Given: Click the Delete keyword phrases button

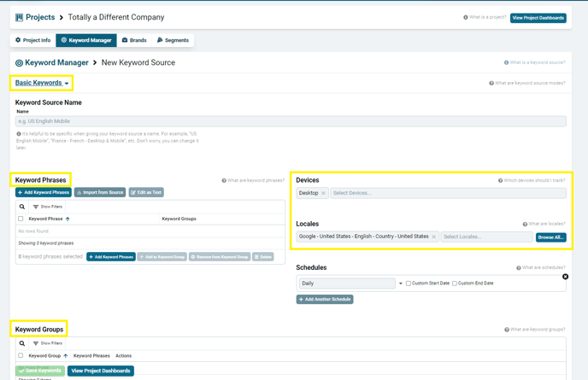Looking at the screenshot, I should [x=263, y=257].
